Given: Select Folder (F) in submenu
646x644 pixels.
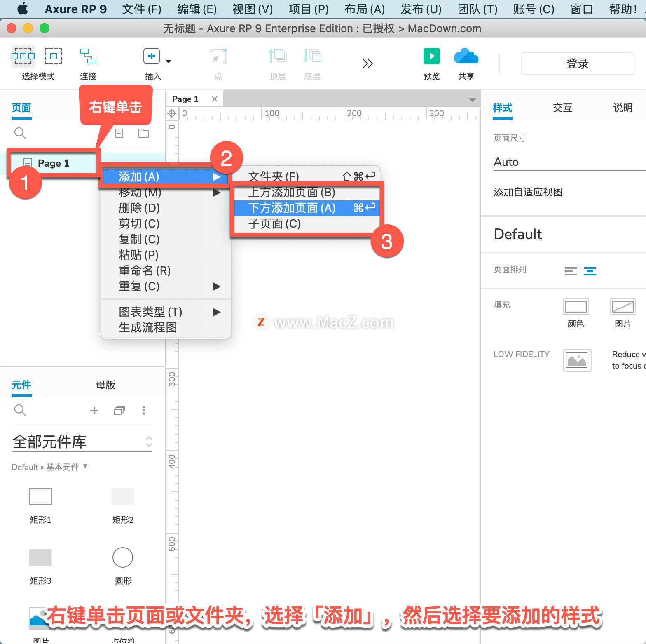Looking at the screenshot, I should click(307, 176).
